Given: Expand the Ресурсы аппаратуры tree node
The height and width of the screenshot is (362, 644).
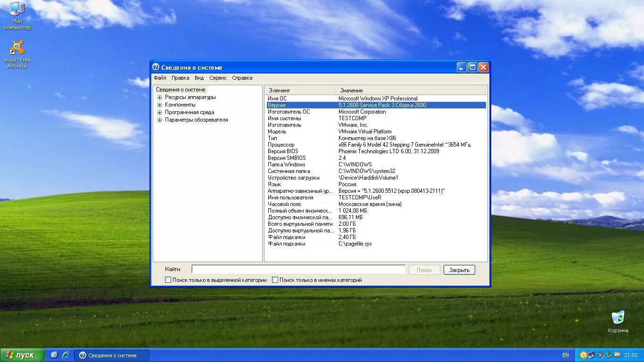Looking at the screenshot, I should click(159, 97).
